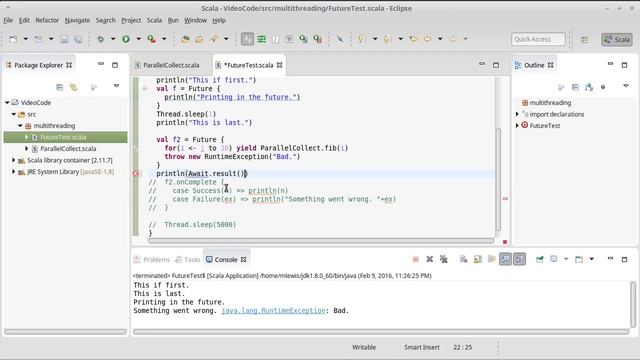The height and width of the screenshot is (360, 640).
Task: Close the Console view tab
Action: tap(244, 260)
